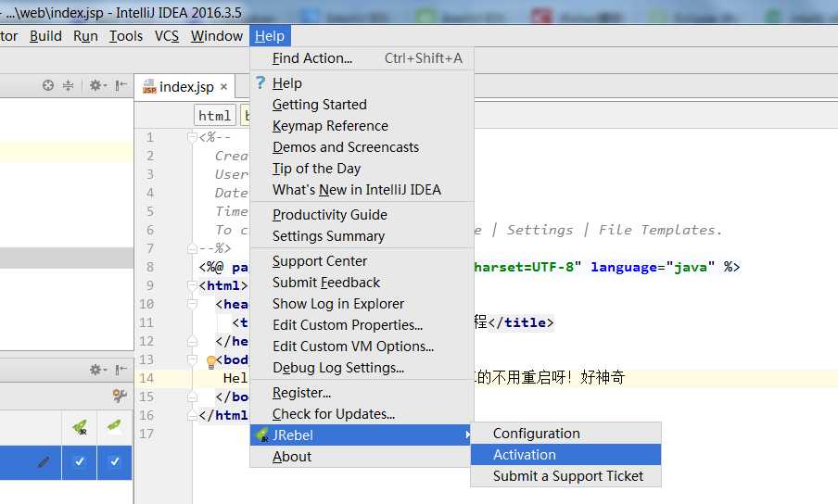Click 'File Templates.' comment text
Image resolution: width=838 pixels, height=504 pixels.
click(x=660, y=230)
